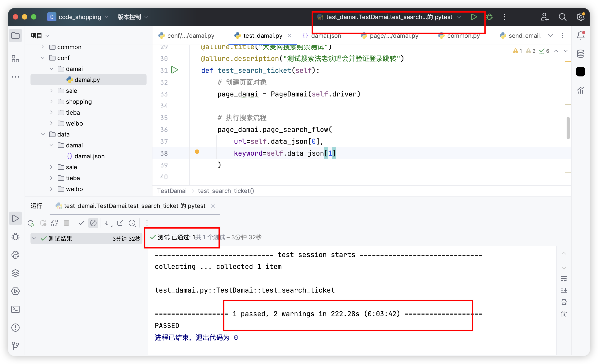Toggle show ignored tests filter
The image size is (598, 364).
coord(93,223)
